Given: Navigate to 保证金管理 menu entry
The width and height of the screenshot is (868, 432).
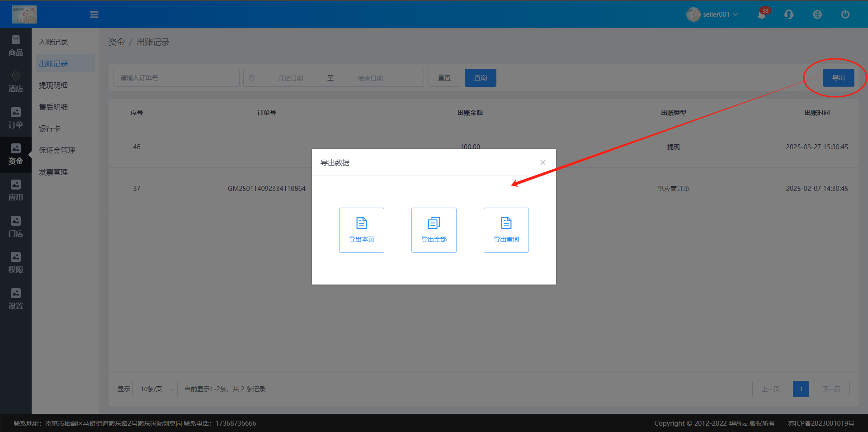Looking at the screenshot, I should [x=57, y=151].
